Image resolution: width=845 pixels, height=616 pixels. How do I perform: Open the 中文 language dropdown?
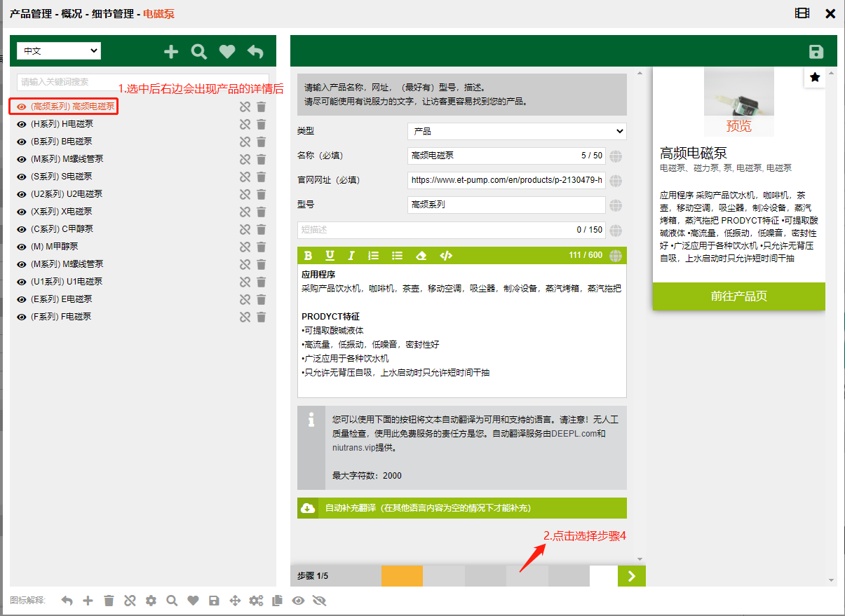59,51
